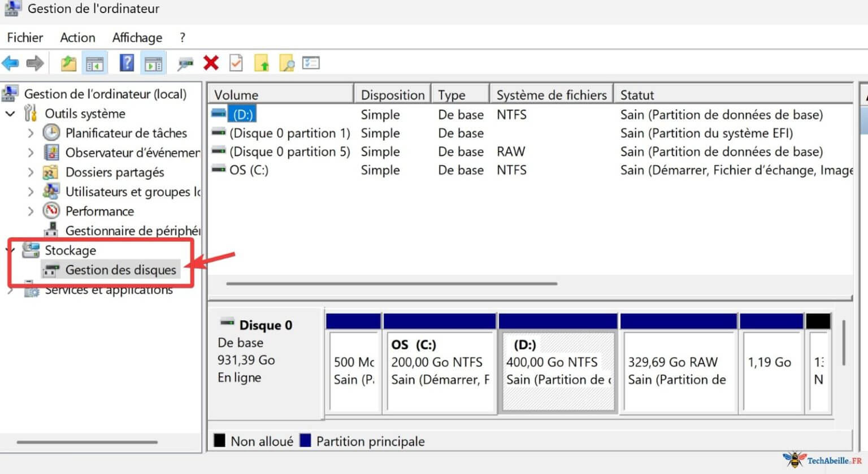Click the checkmark document toolbar icon
The image size is (868, 474).
click(236, 62)
